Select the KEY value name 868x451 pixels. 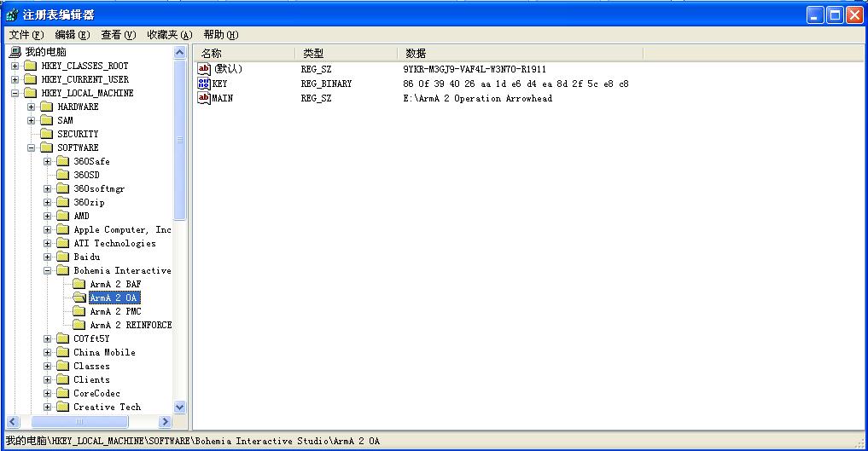click(219, 84)
